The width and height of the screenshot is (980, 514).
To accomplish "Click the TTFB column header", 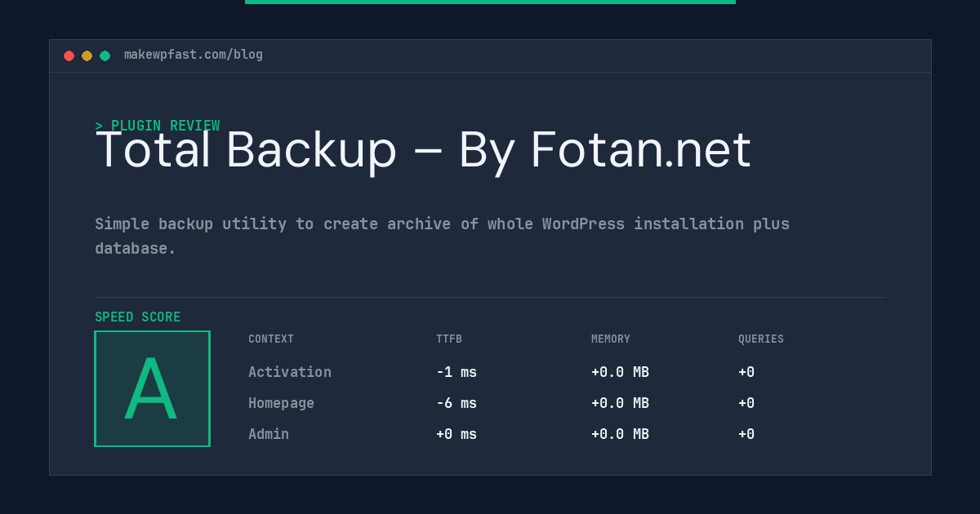I will point(449,339).
